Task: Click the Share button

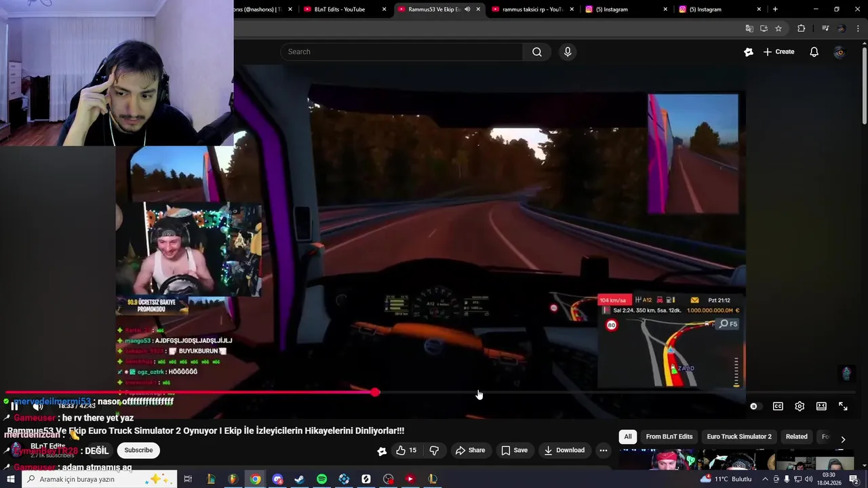Action: click(470, 450)
